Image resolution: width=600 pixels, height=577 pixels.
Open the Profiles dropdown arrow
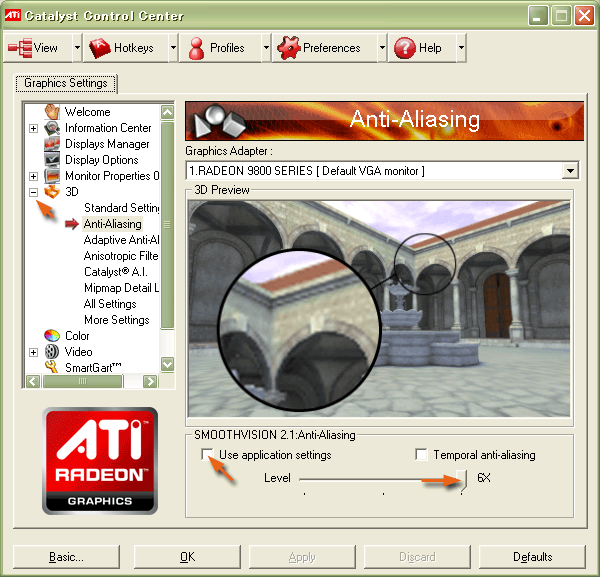[266, 48]
